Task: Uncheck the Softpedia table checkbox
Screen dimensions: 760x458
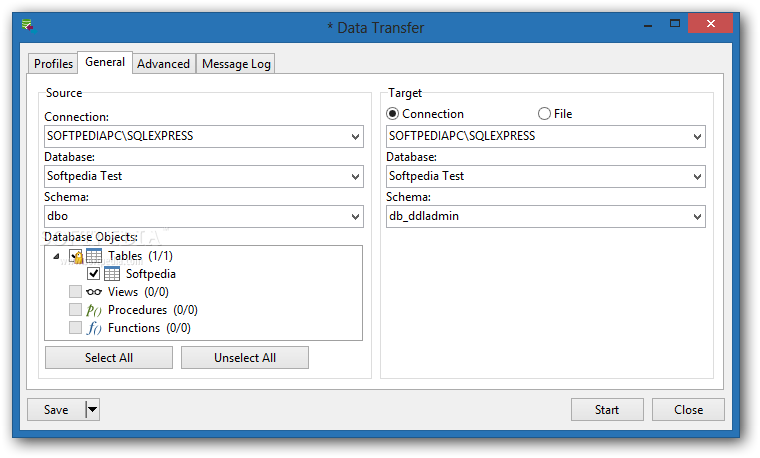Action: 94,274
